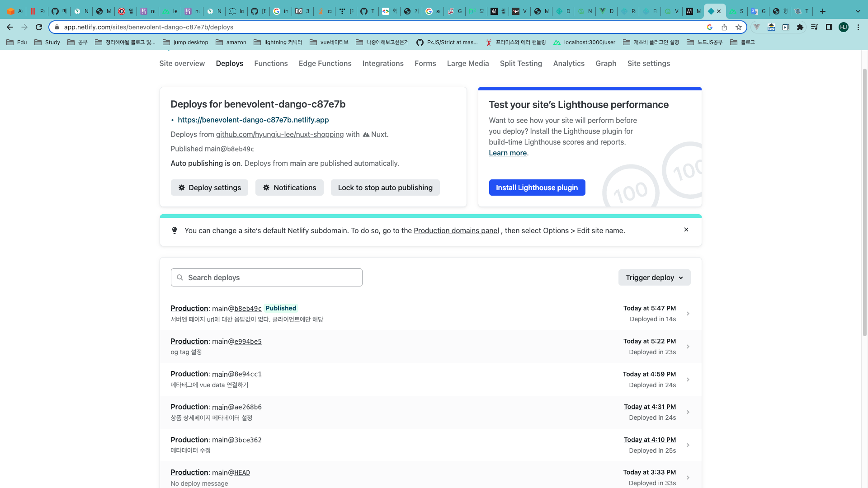The width and height of the screenshot is (868, 488).
Task: Go back with the browser back arrow
Action: tap(10, 27)
